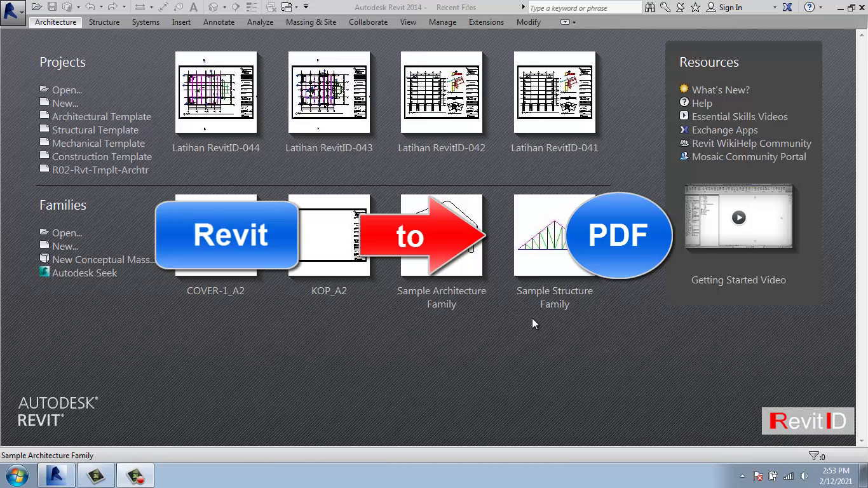This screenshot has width=868, height=488.
Task: Expand the Sign In dropdown arrow
Action: (x=775, y=7)
